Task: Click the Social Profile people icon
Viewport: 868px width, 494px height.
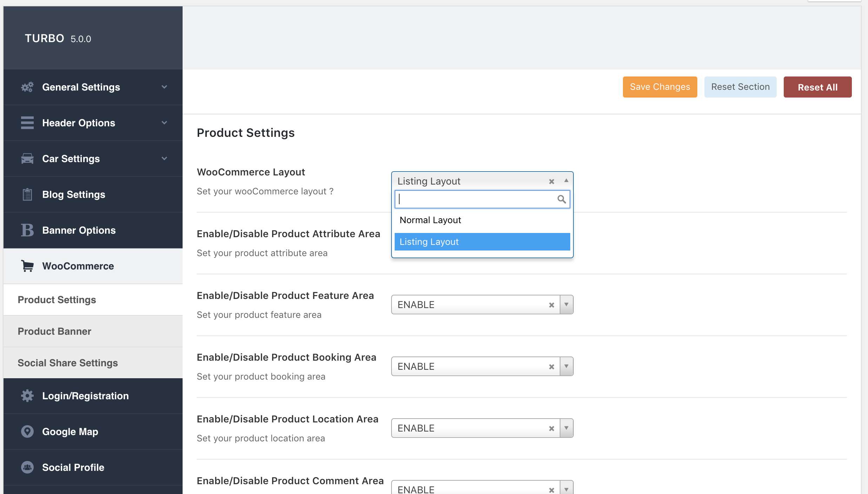Action: pyautogui.click(x=27, y=467)
